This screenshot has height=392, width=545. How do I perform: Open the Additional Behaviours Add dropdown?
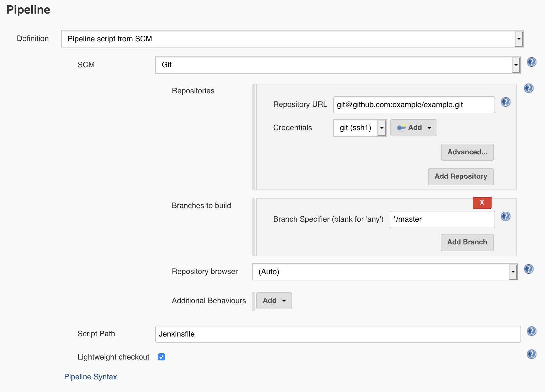(x=274, y=300)
